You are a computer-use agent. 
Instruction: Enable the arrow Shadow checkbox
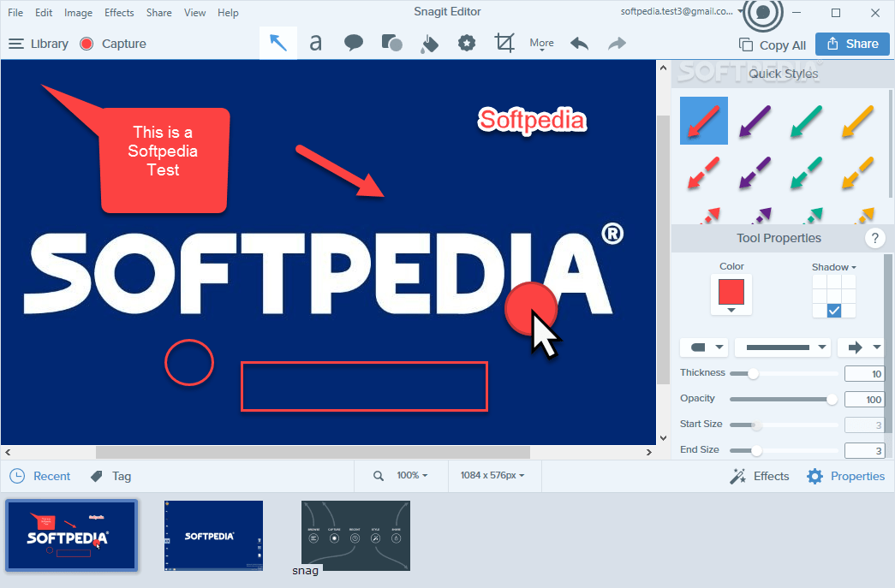pos(833,311)
